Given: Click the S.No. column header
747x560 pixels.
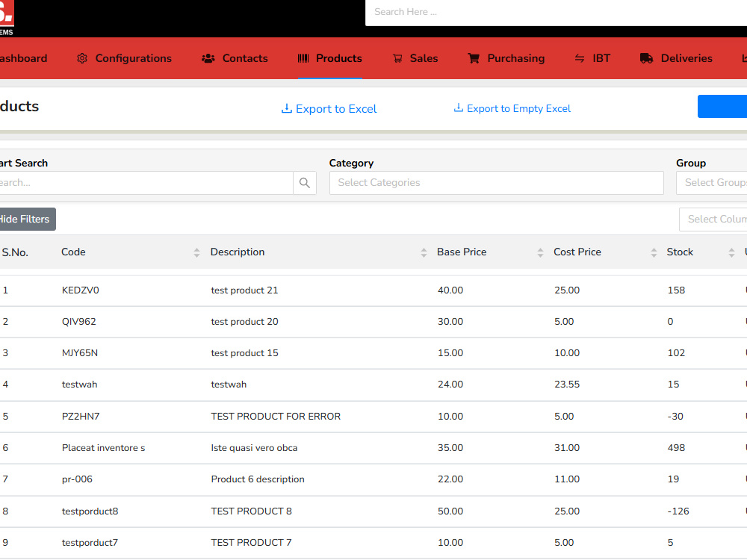Looking at the screenshot, I should pyautogui.click(x=15, y=252).
